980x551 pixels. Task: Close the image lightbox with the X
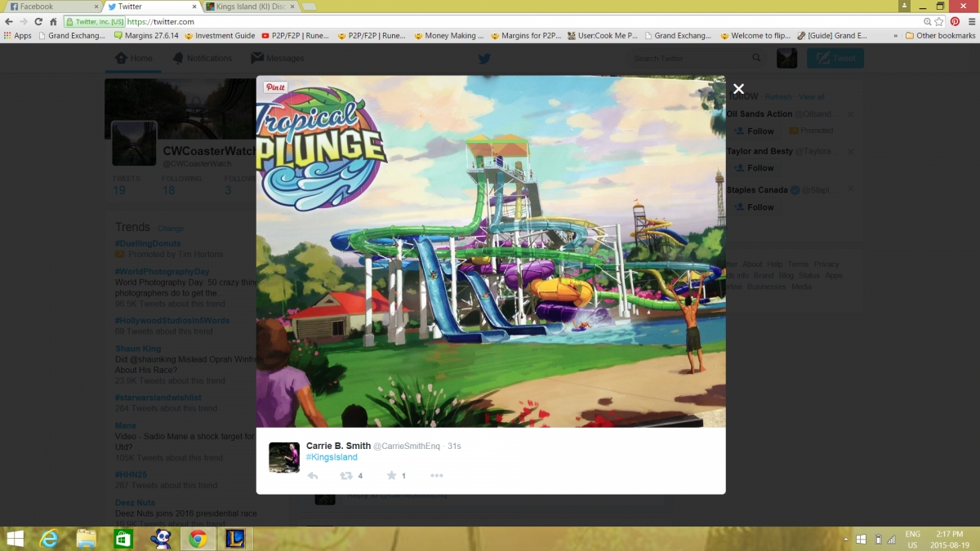(x=738, y=89)
